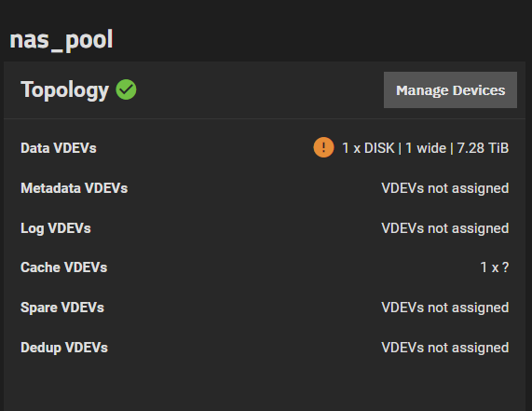The height and width of the screenshot is (411, 532).
Task: Click the Dedup VDEVs label
Action: click(x=64, y=348)
